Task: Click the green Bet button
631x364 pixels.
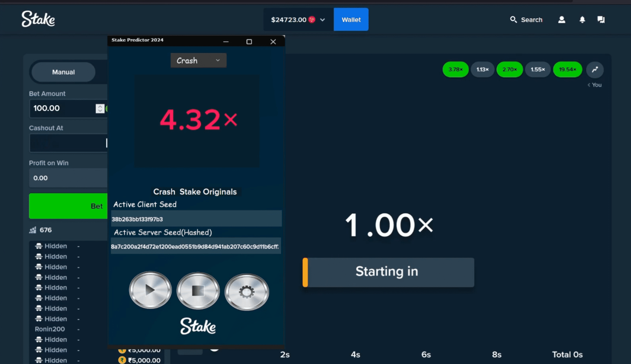Action: pos(68,206)
